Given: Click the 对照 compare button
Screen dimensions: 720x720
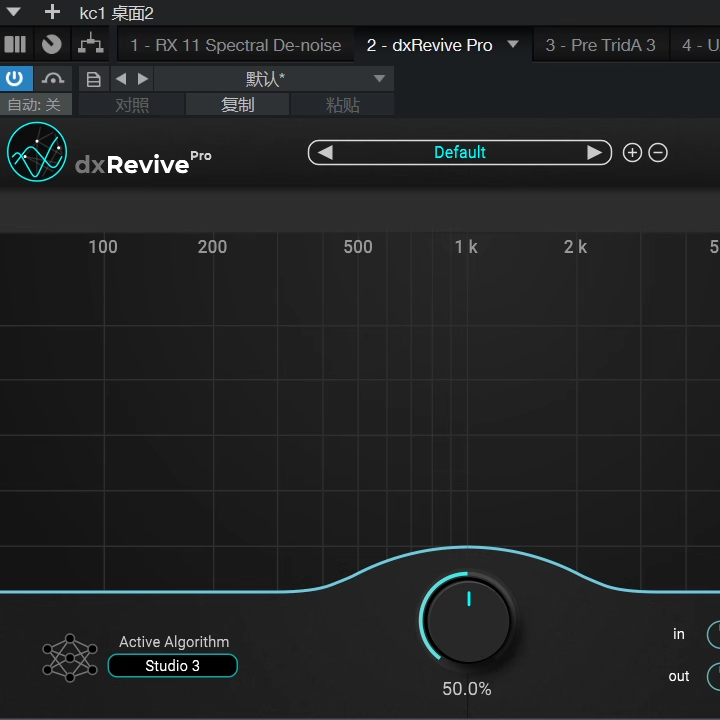Looking at the screenshot, I should pos(132,105).
